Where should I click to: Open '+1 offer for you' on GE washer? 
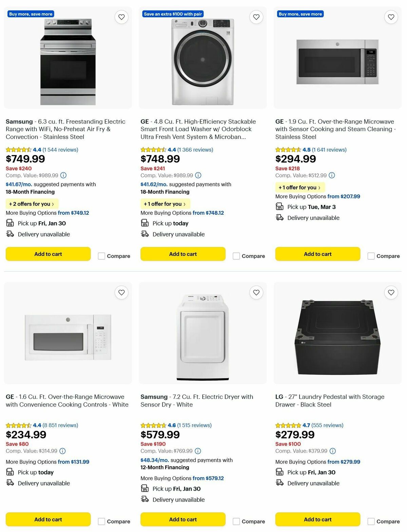[x=165, y=204]
